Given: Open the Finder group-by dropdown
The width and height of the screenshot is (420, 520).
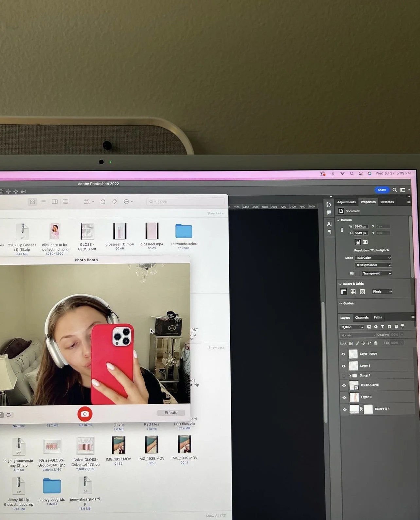Looking at the screenshot, I should (89, 202).
